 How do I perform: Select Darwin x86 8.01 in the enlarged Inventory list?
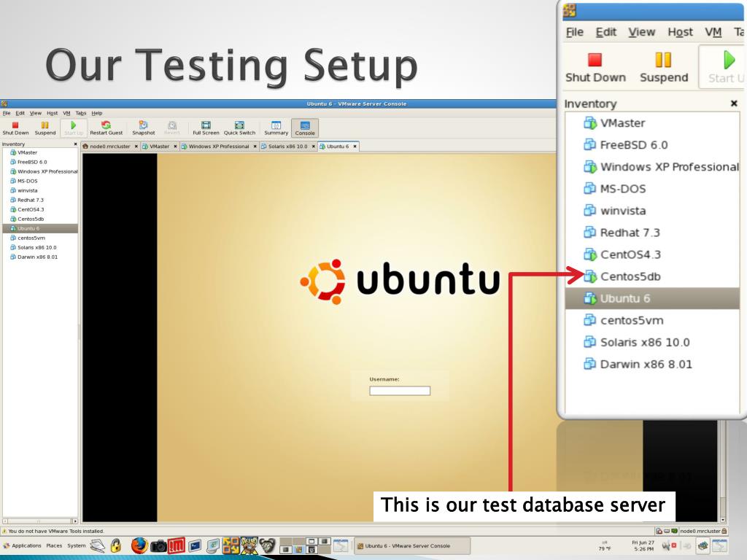653,364
